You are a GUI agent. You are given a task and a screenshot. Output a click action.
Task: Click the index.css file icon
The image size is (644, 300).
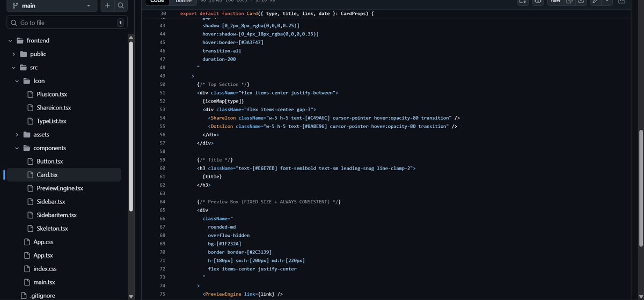pos(27,269)
